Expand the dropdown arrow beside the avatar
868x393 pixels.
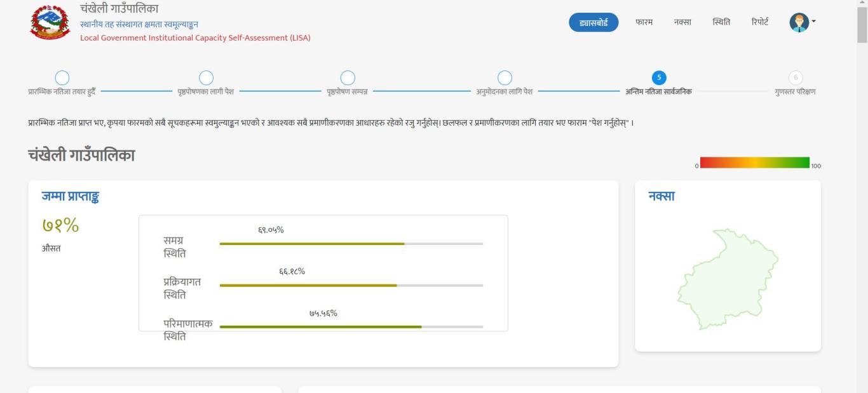[x=813, y=22]
